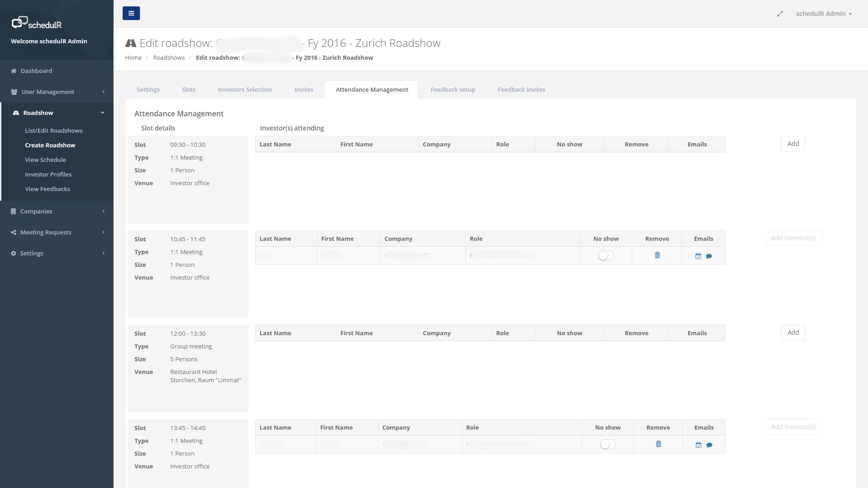Image resolution: width=868 pixels, height=488 pixels.
Task: Click Add investor(s) for 10:45 - 11:45 slot
Action: 793,238
